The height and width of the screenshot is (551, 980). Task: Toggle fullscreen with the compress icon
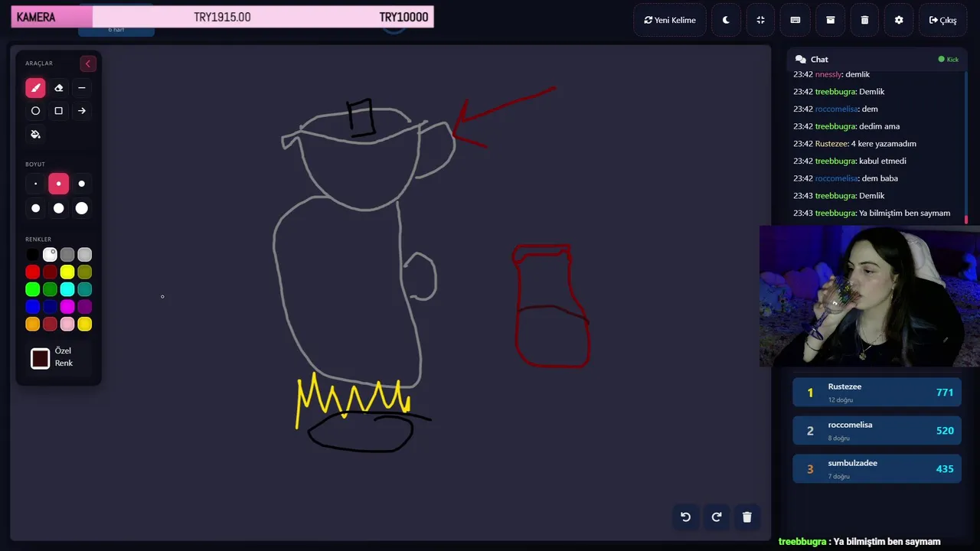point(760,20)
